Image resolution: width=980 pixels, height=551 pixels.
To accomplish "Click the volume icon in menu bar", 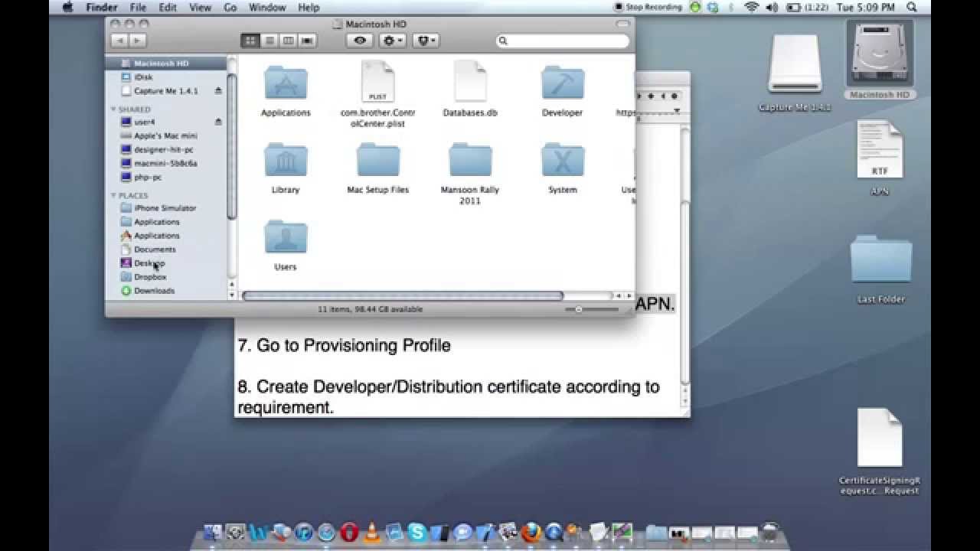I will (x=771, y=7).
